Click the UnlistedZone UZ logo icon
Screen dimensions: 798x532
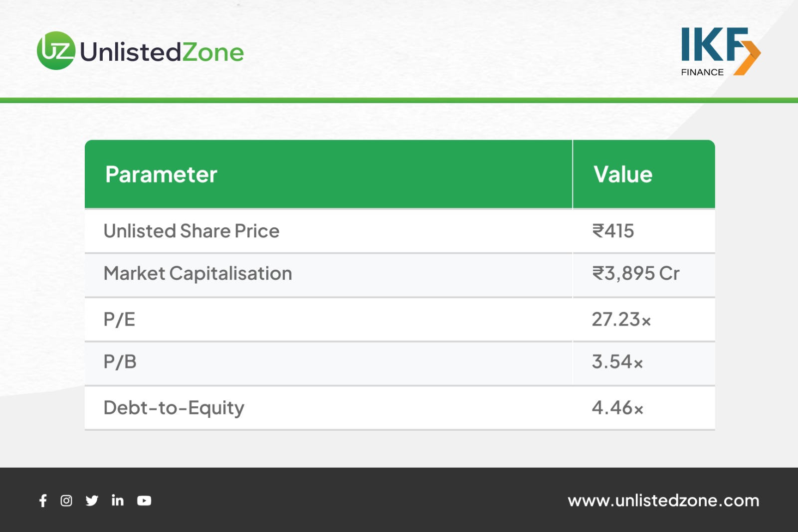[56, 51]
